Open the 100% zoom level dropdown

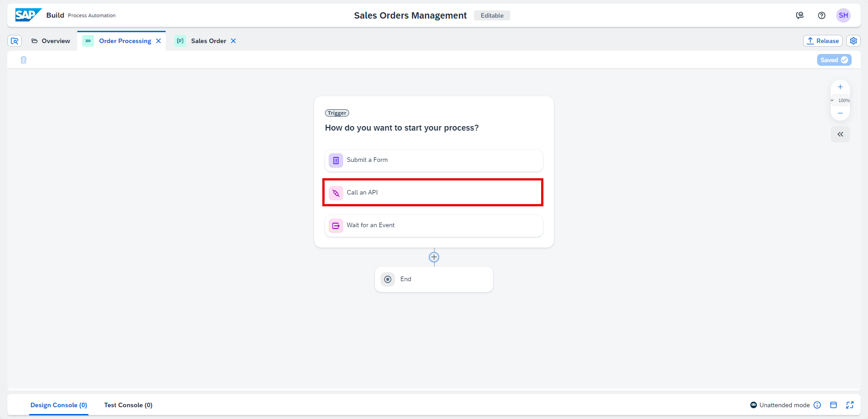pyautogui.click(x=840, y=100)
